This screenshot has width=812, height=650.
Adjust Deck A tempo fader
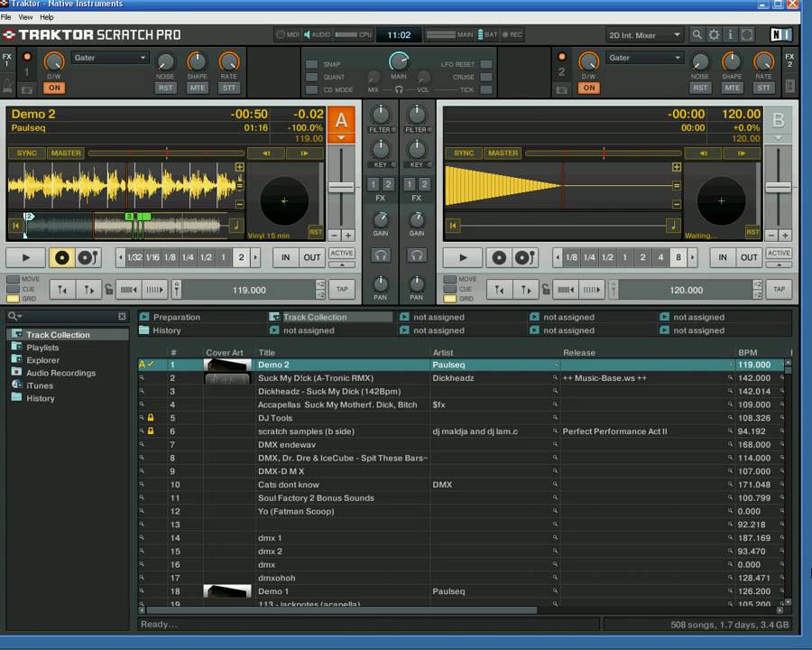point(341,187)
